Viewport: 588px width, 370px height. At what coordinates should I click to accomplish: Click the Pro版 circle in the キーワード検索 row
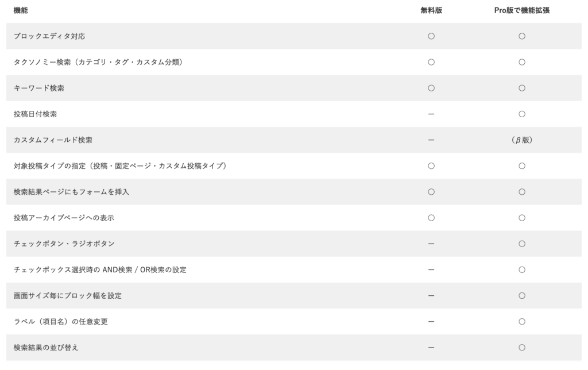pos(522,88)
